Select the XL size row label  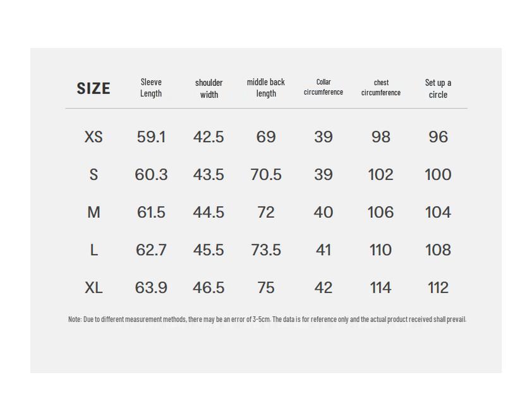(94, 288)
